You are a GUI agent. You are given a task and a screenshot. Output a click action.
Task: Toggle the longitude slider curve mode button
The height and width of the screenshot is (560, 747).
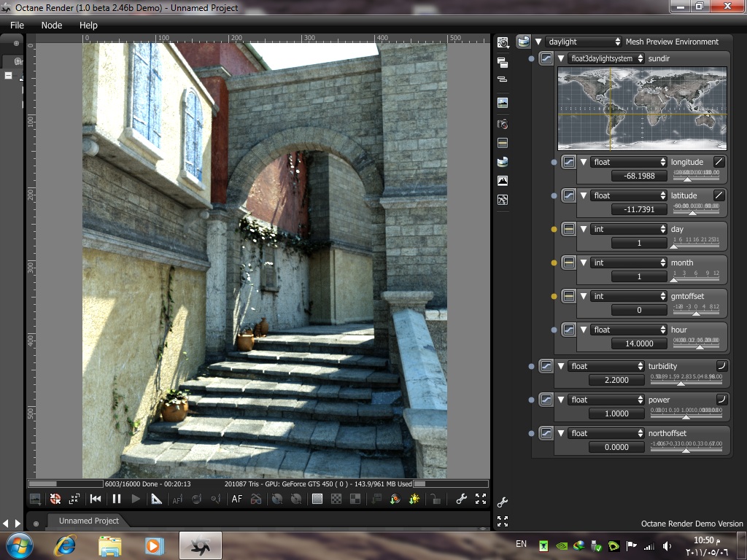tap(719, 162)
